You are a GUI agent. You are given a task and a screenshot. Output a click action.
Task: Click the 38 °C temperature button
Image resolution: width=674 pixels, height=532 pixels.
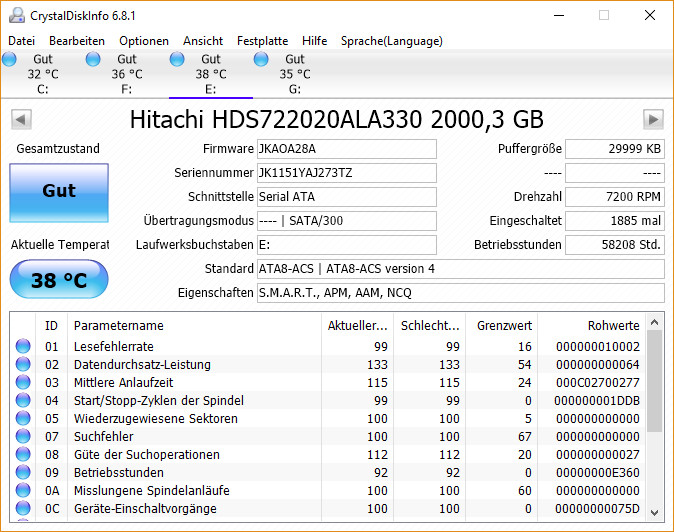pos(59,279)
